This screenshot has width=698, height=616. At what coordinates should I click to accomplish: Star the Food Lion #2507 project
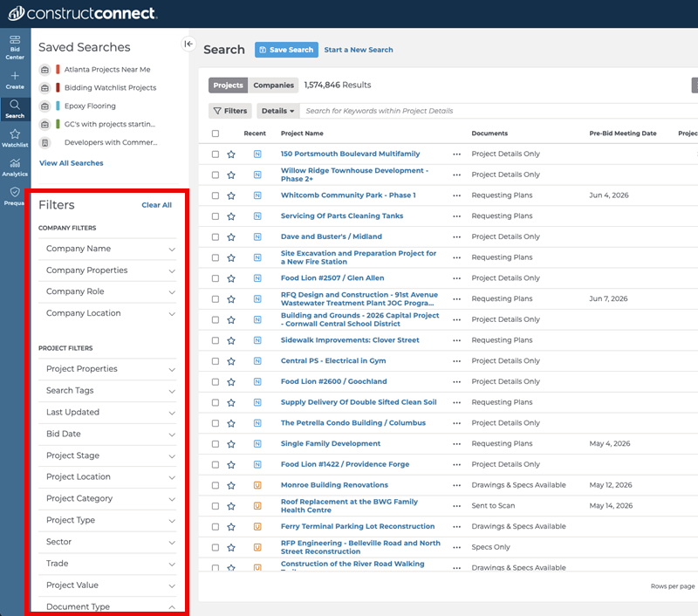click(231, 278)
